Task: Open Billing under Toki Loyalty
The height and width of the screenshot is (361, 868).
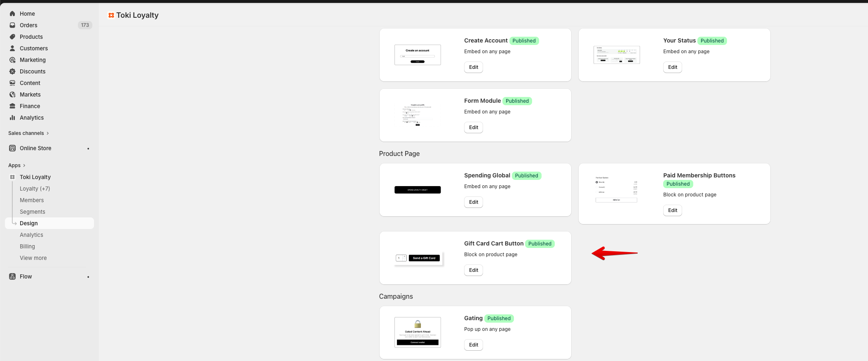Action: (x=27, y=246)
